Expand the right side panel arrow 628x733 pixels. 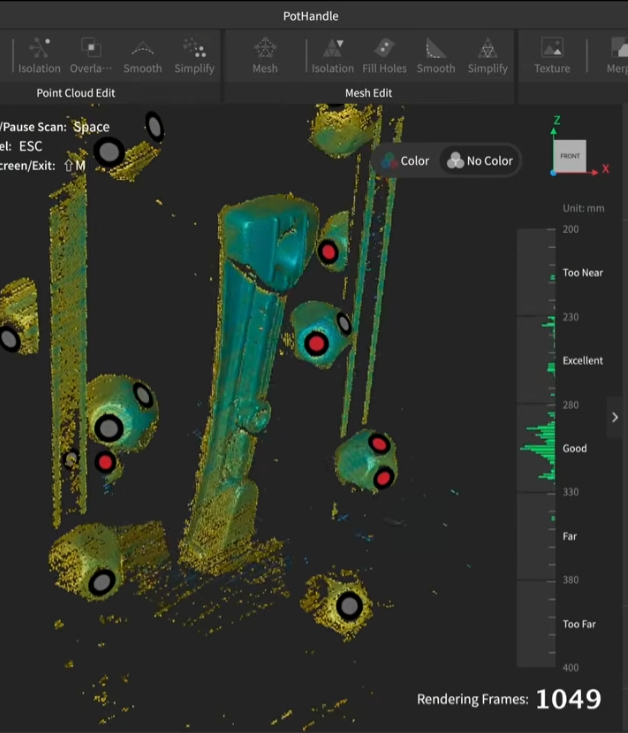point(615,417)
